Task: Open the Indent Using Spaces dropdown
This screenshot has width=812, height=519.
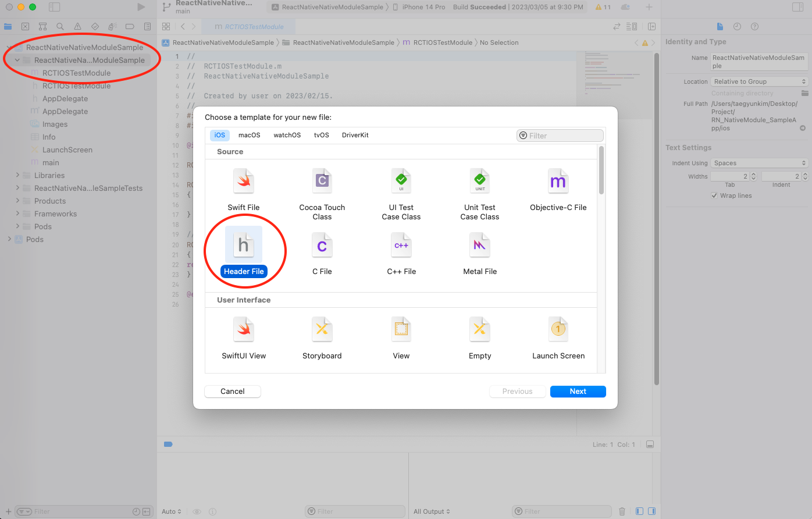Action: tap(760, 163)
